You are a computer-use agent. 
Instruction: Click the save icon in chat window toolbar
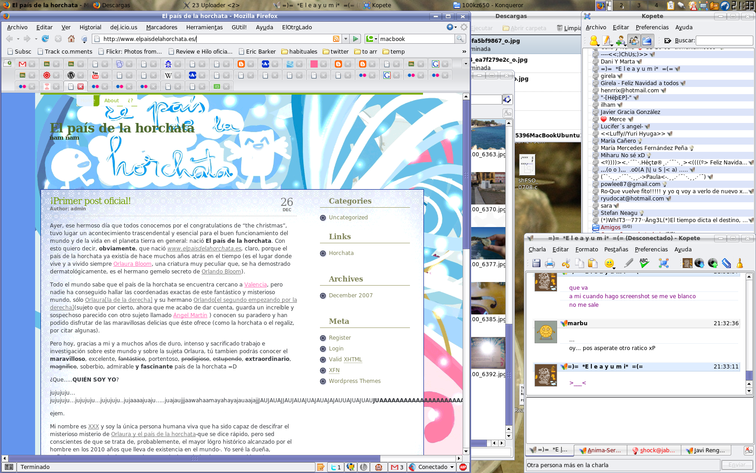tap(536, 263)
